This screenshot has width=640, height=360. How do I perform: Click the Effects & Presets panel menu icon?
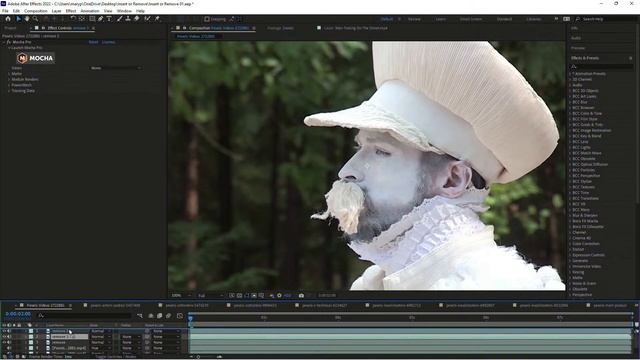[631, 58]
